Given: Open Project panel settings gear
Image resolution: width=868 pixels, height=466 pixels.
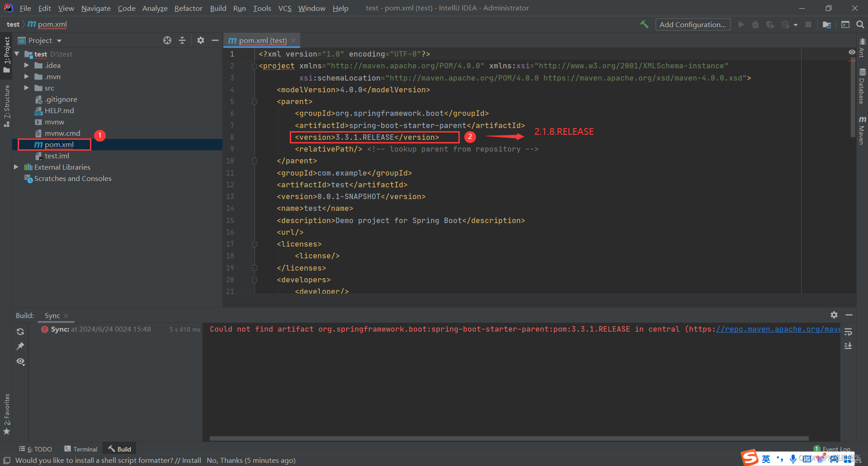Looking at the screenshot, I should tap(201, 40).
